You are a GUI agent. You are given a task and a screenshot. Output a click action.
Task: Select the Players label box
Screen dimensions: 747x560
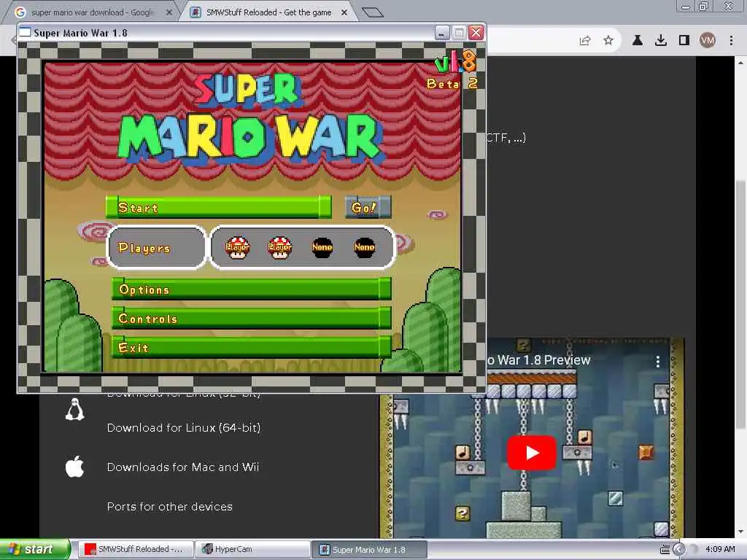156,248
